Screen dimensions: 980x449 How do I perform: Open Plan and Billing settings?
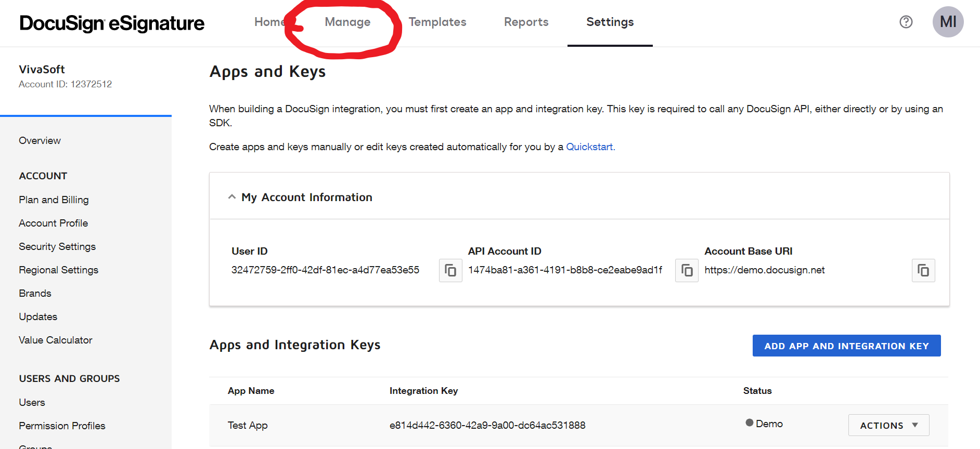[54, 200]
